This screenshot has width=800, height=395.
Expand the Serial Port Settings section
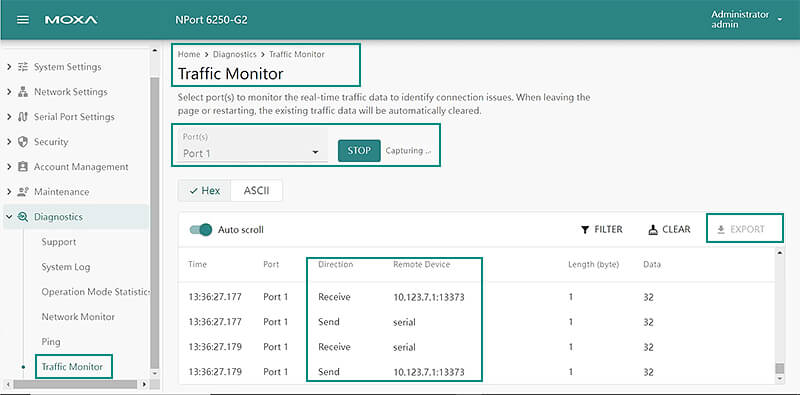(9, 117)
